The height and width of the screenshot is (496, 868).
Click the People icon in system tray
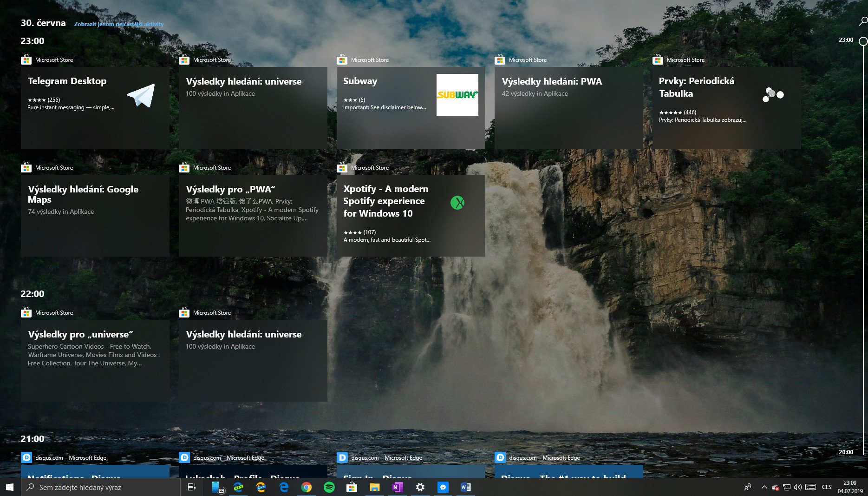pyautogui.click(x=748, y=487)
